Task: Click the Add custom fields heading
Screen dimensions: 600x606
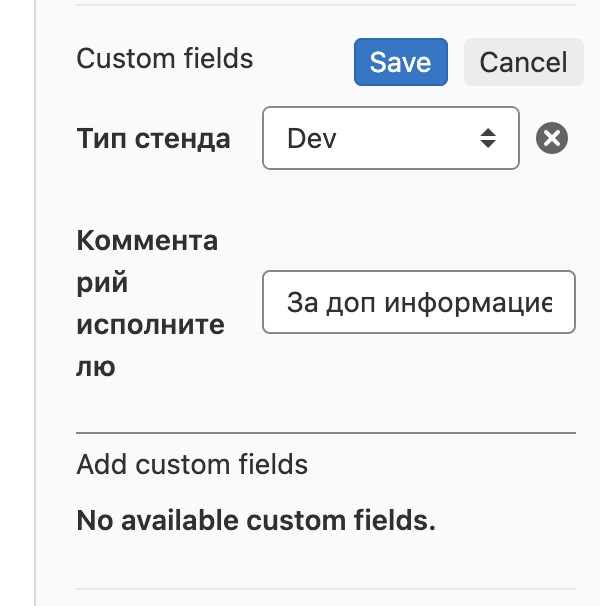Action: [192, 464]
